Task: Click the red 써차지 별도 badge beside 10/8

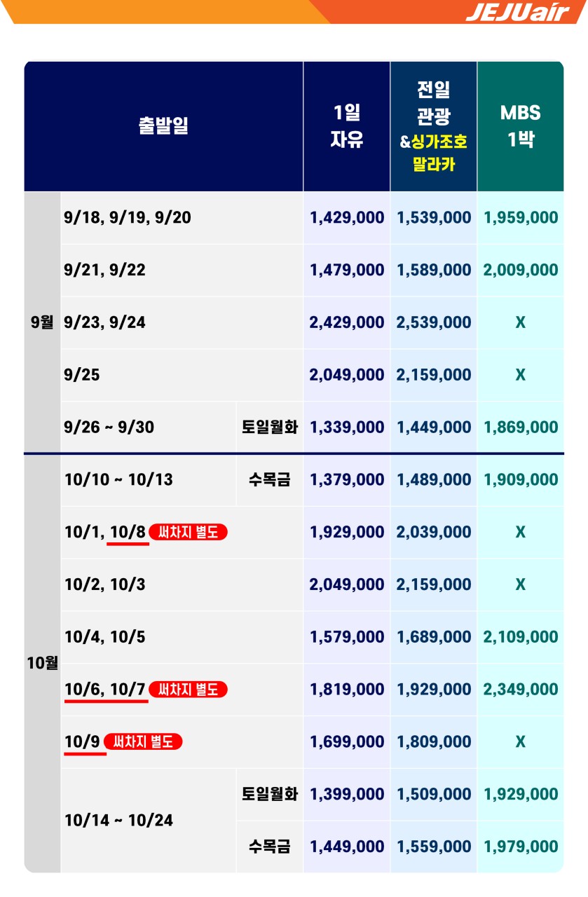Action: pos(189,532)
